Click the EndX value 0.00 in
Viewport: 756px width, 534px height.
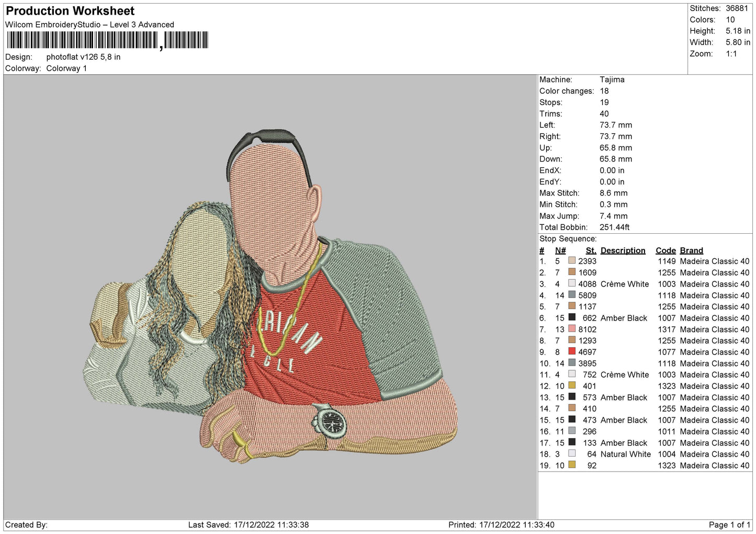612,171
